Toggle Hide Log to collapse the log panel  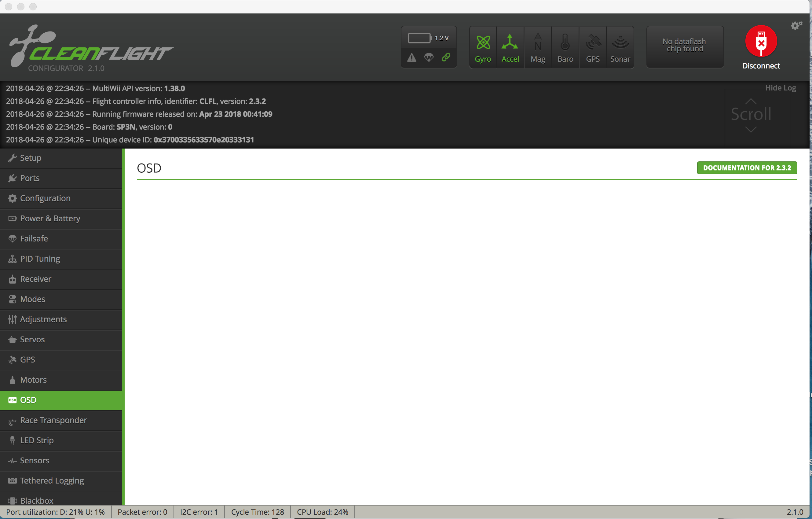click(x=780, y=87)
